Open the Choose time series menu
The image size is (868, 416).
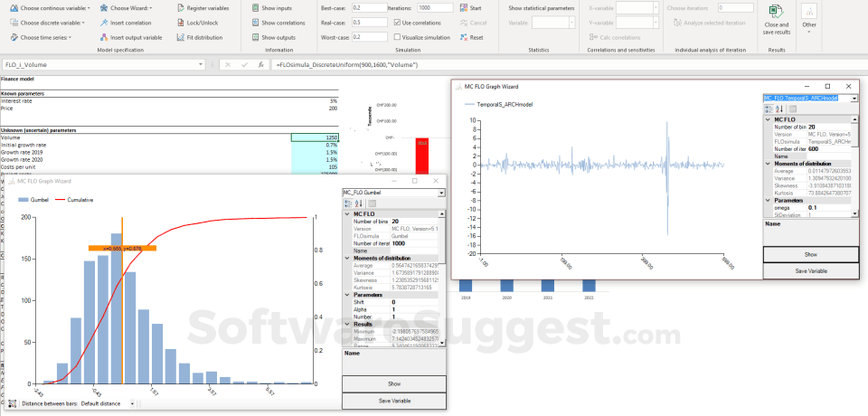pyautogui.click(x=41, y=37)
